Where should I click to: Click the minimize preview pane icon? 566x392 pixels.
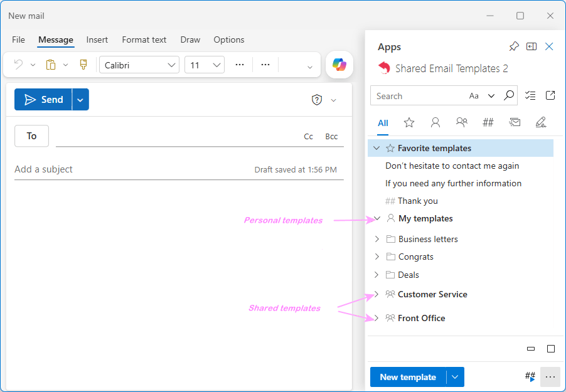coord(531,349)
